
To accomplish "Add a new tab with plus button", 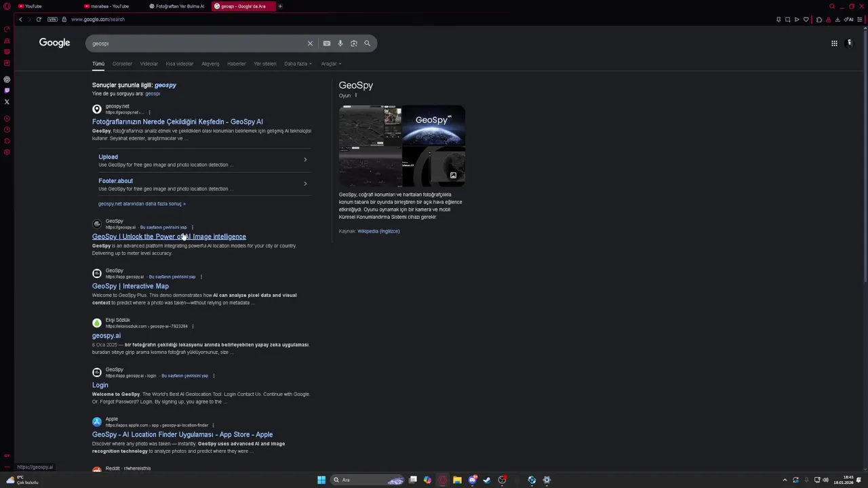I will [280, 7].
